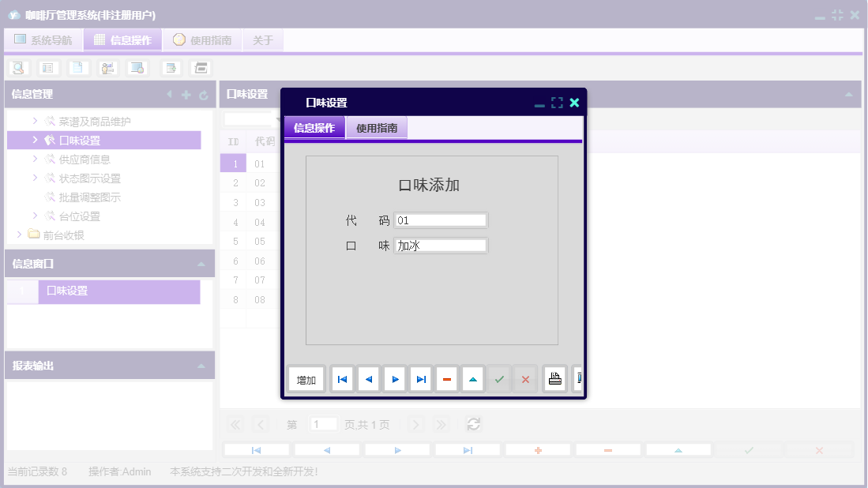This screenshot has width=868, height=488.
Task: Expand the 供应商信息 tree node
Action: [x=36, y=159]
